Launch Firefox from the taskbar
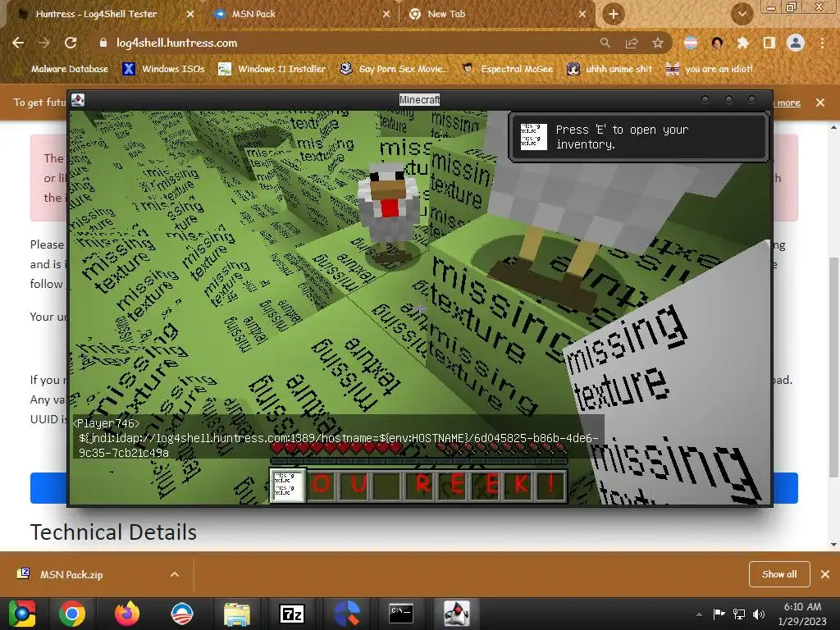This screenshot has width=840, height=630. point(127,614)
